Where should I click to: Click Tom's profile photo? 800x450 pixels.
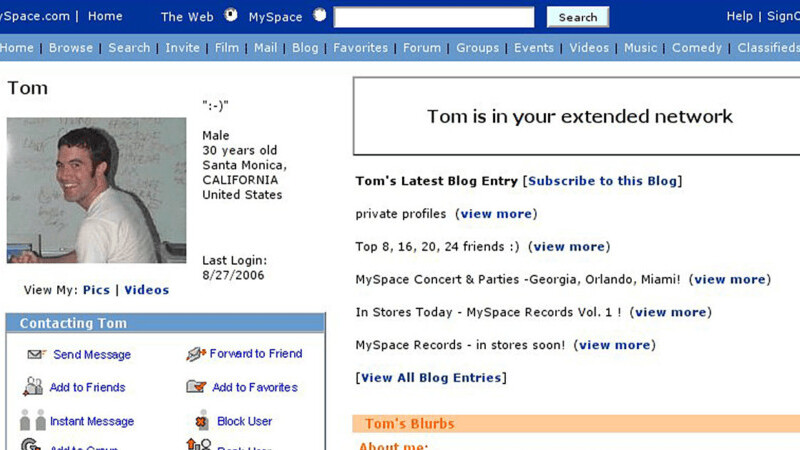coord(96,190)
